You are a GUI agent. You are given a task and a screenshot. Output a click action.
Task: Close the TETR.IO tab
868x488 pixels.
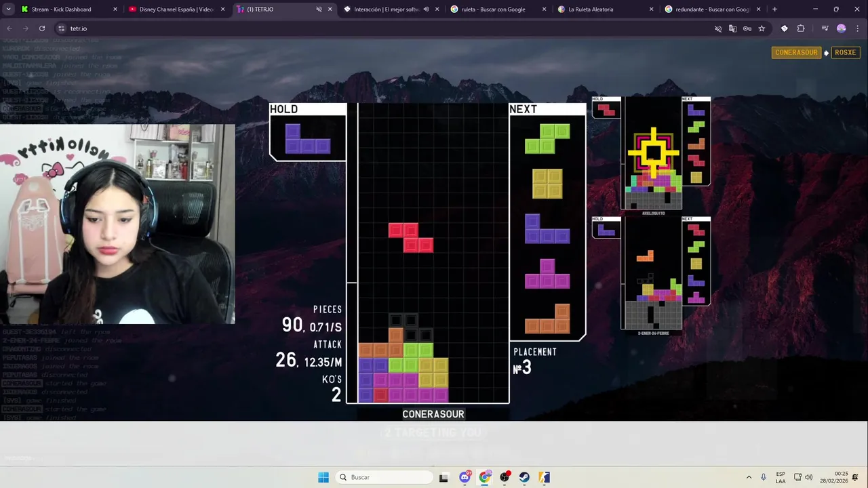(330, 9)
